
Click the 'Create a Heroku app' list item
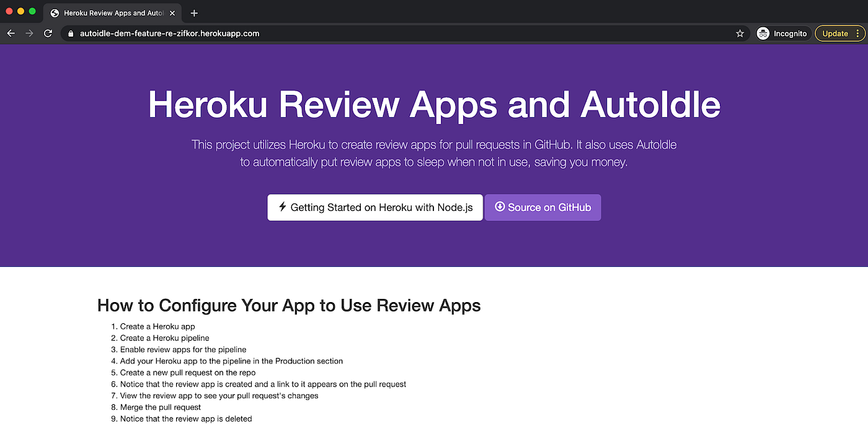pyautogui.click(x=157, y=326)
